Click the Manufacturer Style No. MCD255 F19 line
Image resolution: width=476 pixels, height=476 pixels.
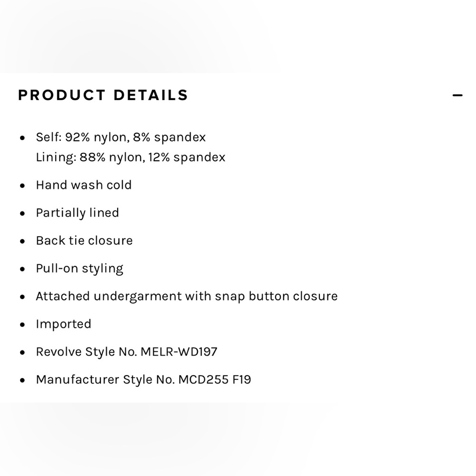pos(144,380)
